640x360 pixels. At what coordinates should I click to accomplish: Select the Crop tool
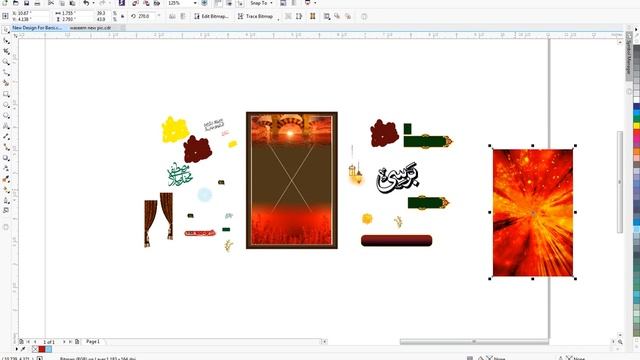pyautogui.click(x=6, y=51)
